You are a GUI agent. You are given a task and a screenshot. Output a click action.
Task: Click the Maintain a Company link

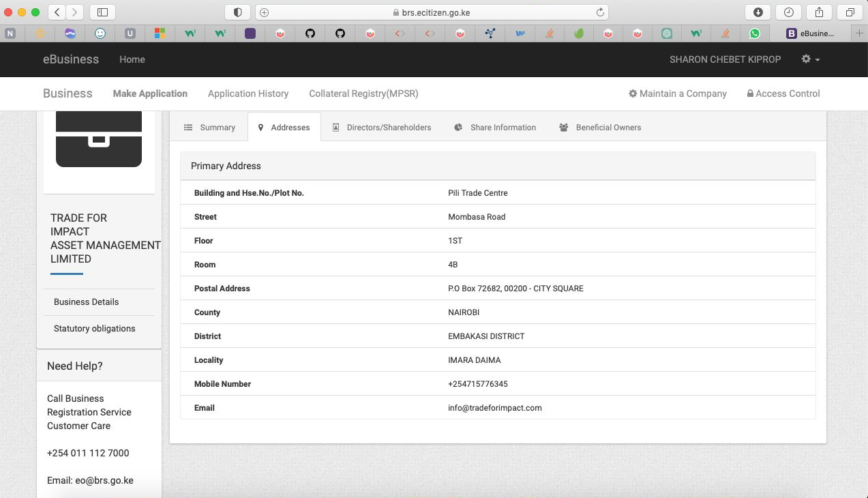[677, 93]
